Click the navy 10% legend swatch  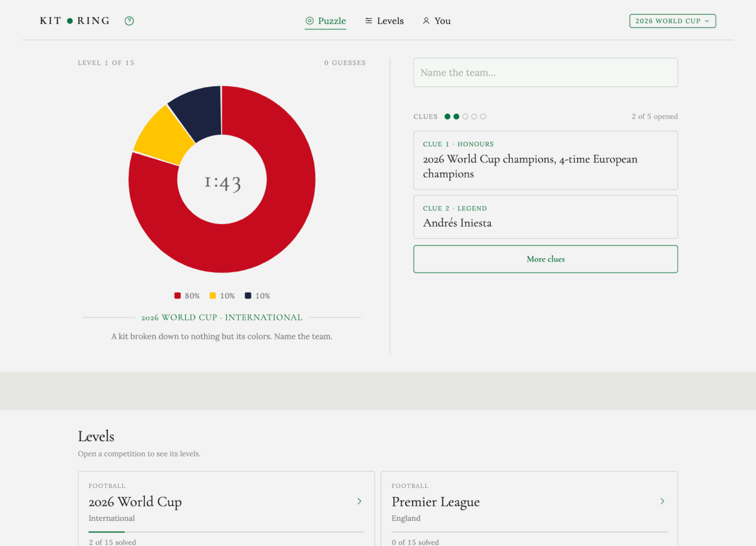pyautogui.click(x=248, y=295)
